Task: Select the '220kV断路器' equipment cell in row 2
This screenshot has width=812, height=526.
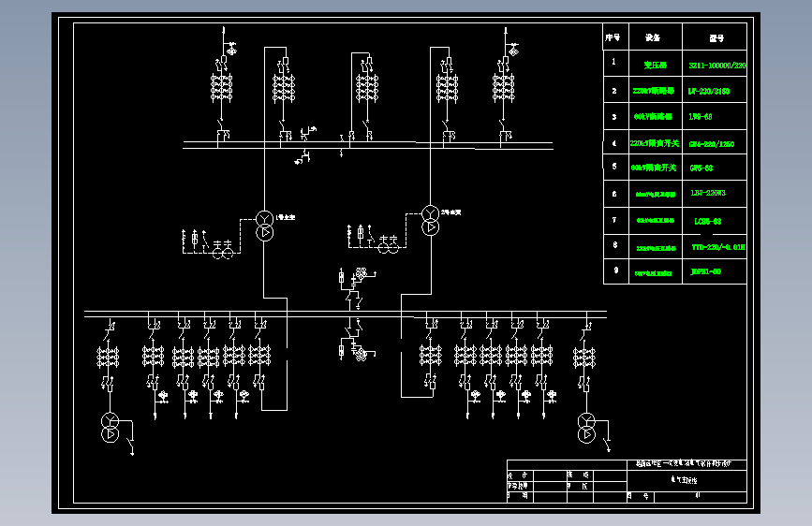Action: tap(654, 91)
